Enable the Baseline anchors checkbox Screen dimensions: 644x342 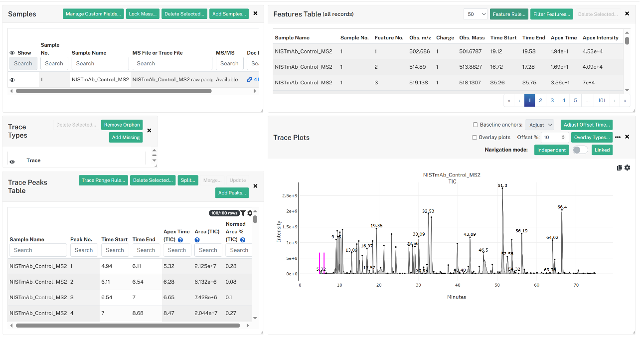(475, 125)
